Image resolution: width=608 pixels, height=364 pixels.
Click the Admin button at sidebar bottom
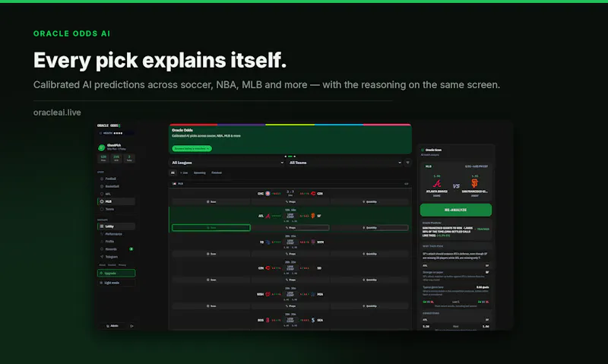(112, 326)
